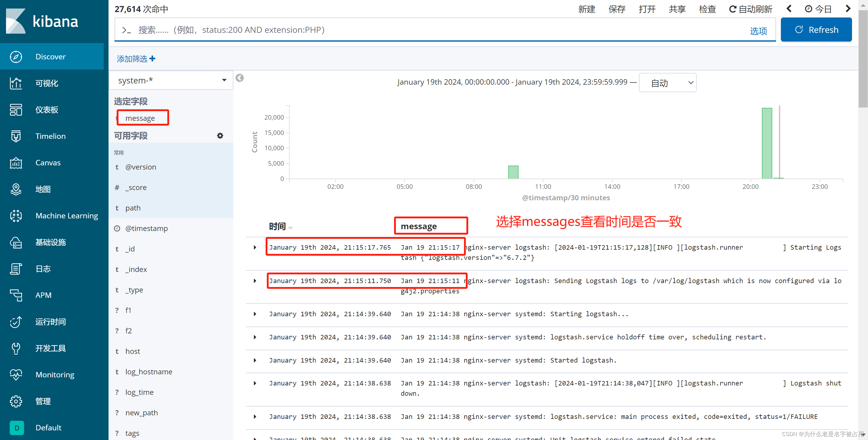Screen dimensions: 868x440
Task: Expand the first log entry row
Action: pos(254,248)
